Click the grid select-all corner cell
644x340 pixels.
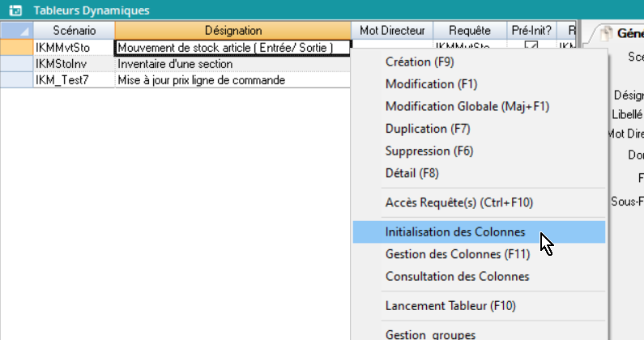tap(16, 31)
